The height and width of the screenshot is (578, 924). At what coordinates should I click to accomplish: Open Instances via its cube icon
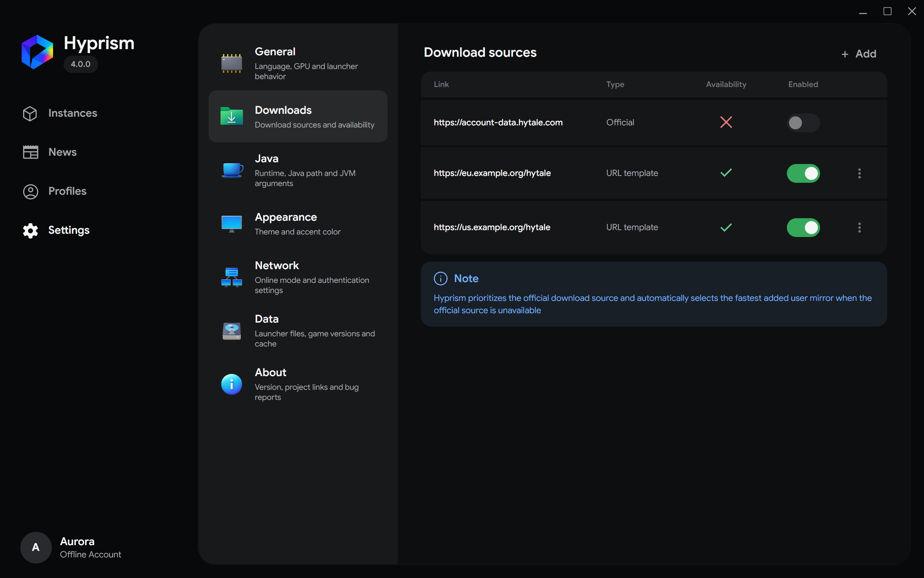coord(30,113)
